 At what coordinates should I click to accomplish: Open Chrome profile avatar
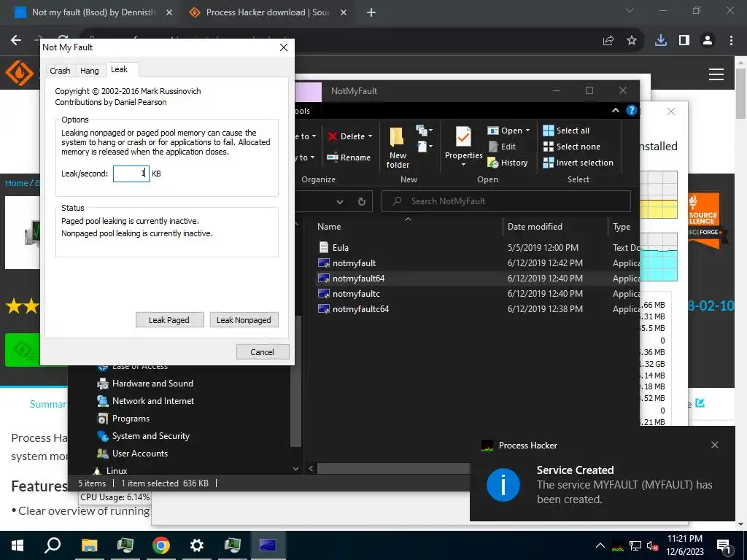708,41
